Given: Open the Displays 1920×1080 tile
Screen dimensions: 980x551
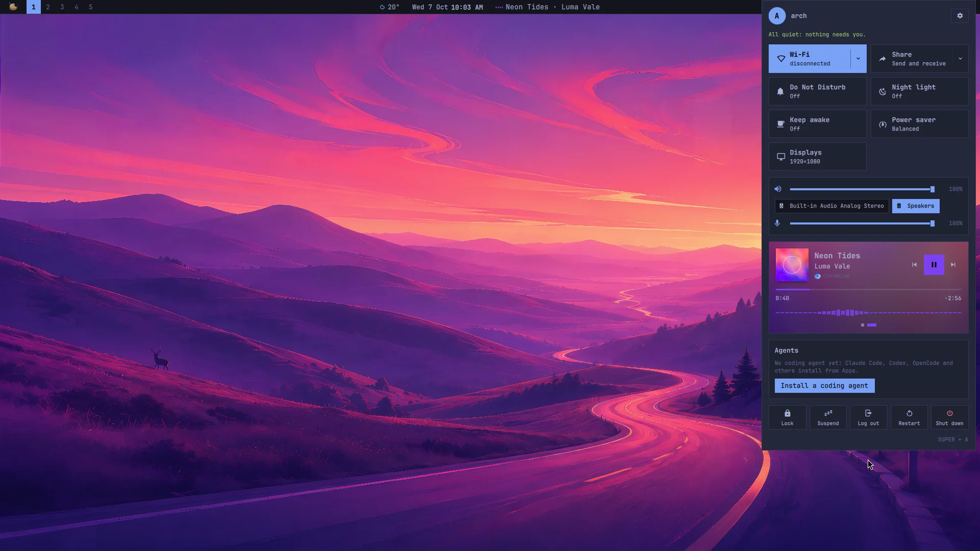Looking at the screenshot, I should click(x=817, y=157).
